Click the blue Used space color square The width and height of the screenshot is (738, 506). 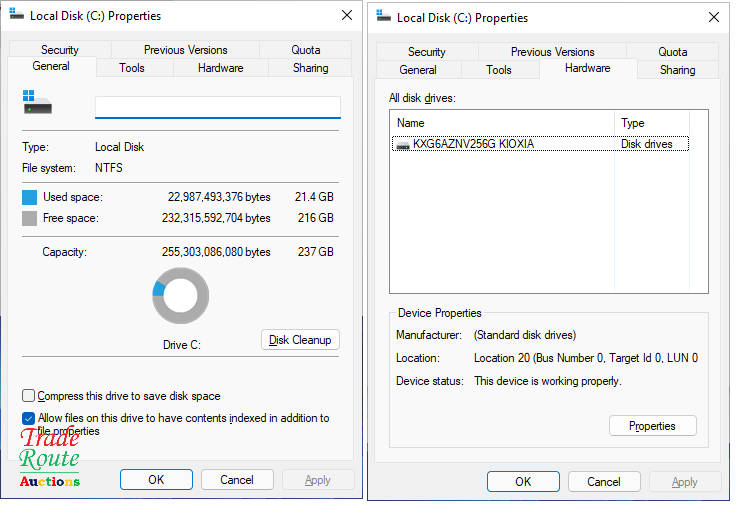[x=30, y=197]
